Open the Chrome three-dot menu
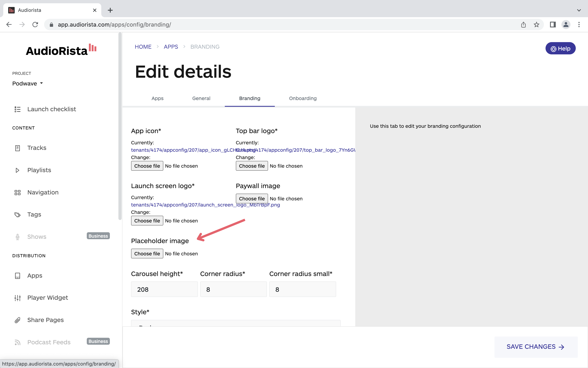Image resolution: width=588 pixels, height=368 pixels. click(x=579, y=25)
